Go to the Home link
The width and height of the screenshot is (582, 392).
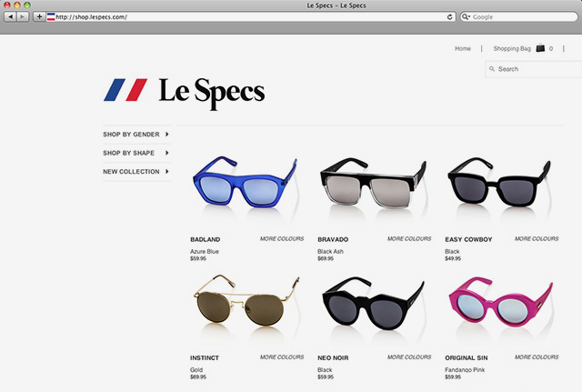click(x=463, y=48)
